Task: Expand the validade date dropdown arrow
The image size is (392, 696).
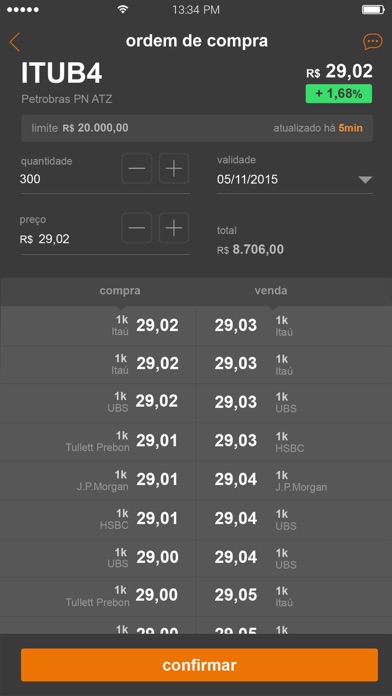Action: [x=365, y=180]
